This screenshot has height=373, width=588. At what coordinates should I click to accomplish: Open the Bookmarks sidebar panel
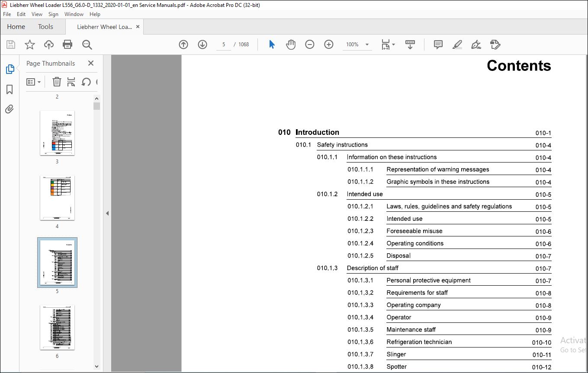click(x=10, y=89)
